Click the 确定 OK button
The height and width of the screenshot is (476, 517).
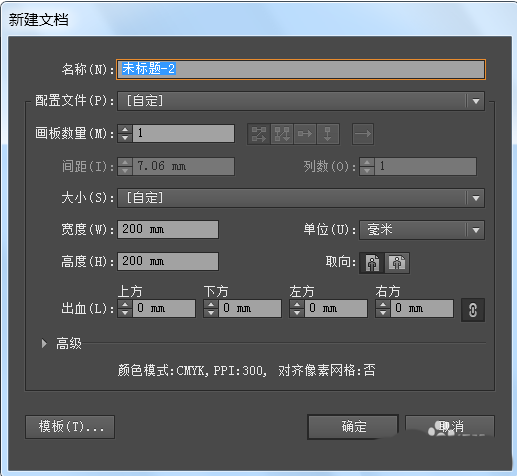pyautogui.click(x=353, y=427)
